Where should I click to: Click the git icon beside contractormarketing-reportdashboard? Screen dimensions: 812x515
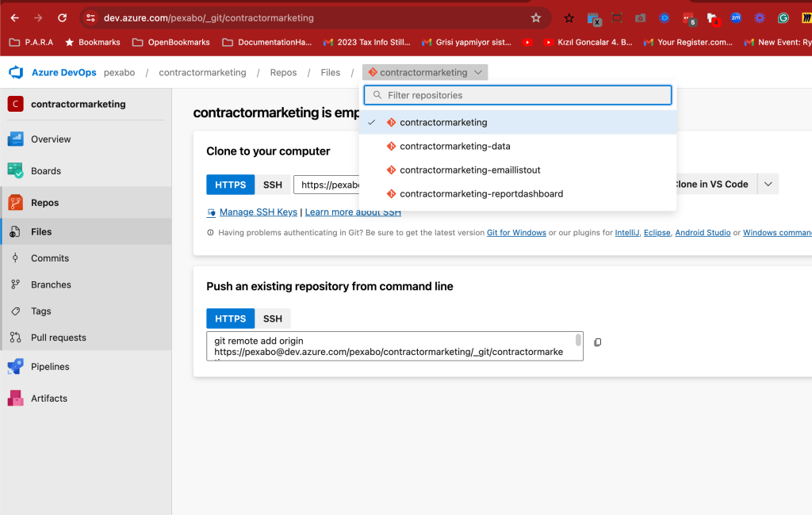coord(391,193)
